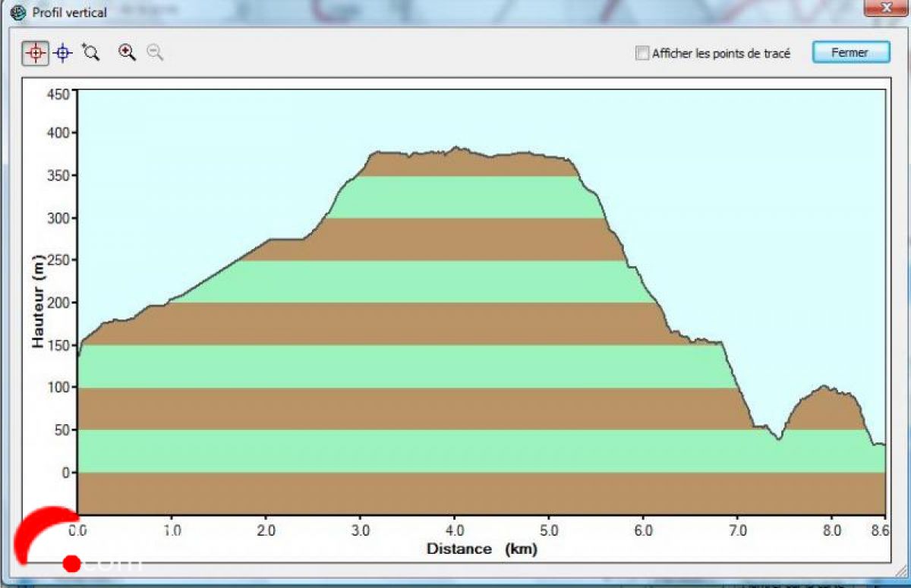Image resolution: width=911 pixels, height=588 pixels.
Task: Select the blue crosshair marker tool
Action: [x=63, y=53]
